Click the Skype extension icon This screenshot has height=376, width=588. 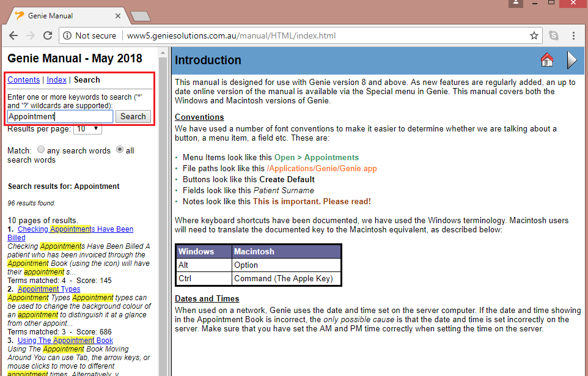point(554,35)
